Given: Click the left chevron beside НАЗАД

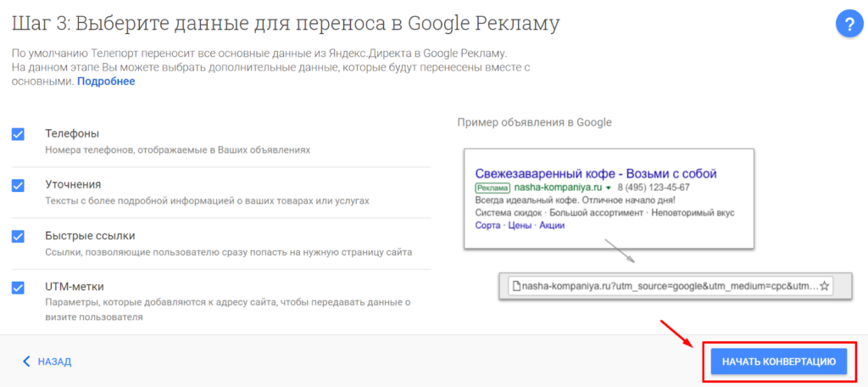Looking at the screenshot, I should [26, 362].
